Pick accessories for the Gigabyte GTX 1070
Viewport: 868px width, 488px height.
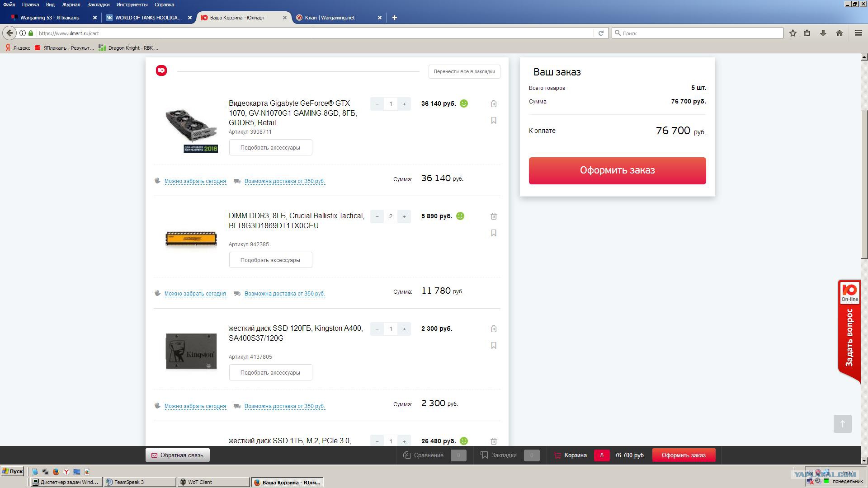[x=270, y=148]
